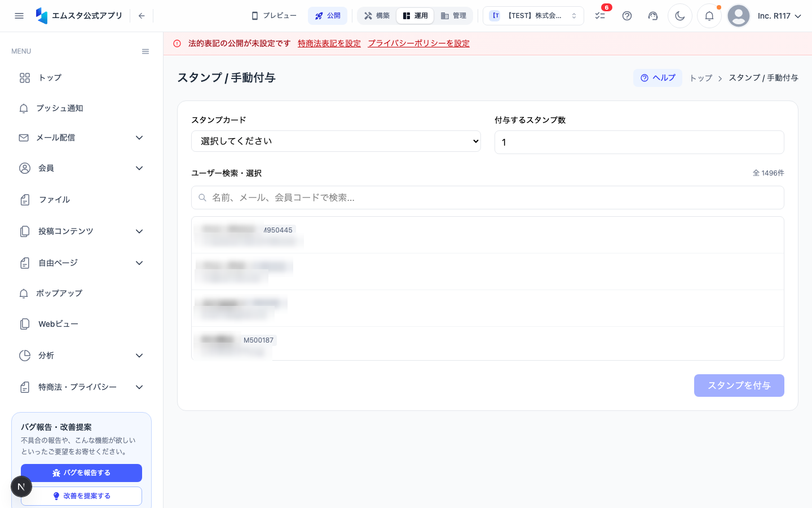Open the ファイル sidebar item
The height and width of the screenshot is (508, 812).
pyautogui.click(x=81, y=200)
